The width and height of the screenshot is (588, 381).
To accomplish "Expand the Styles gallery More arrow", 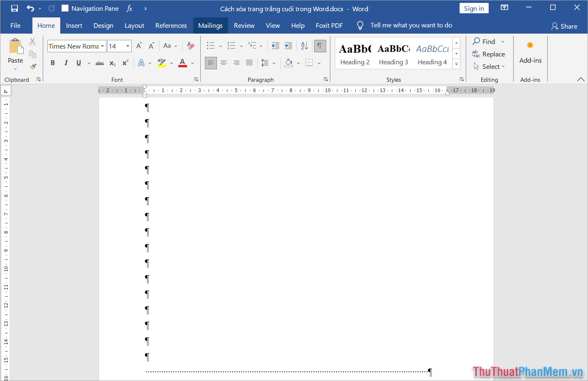I will click(456, 64).
